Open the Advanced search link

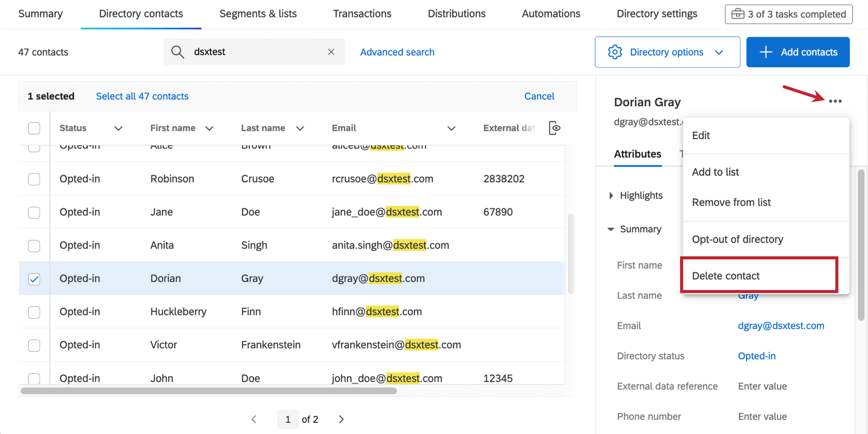pos(397,52)
